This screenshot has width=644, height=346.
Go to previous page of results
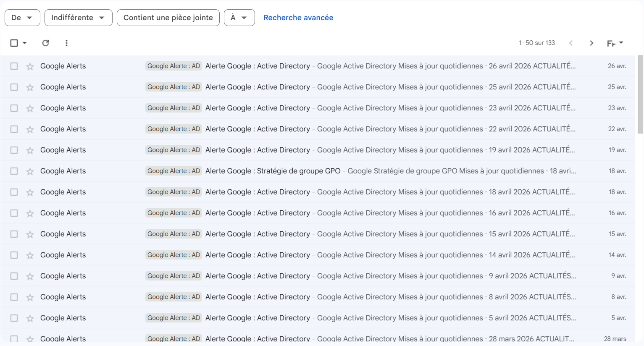click(571, 43)
